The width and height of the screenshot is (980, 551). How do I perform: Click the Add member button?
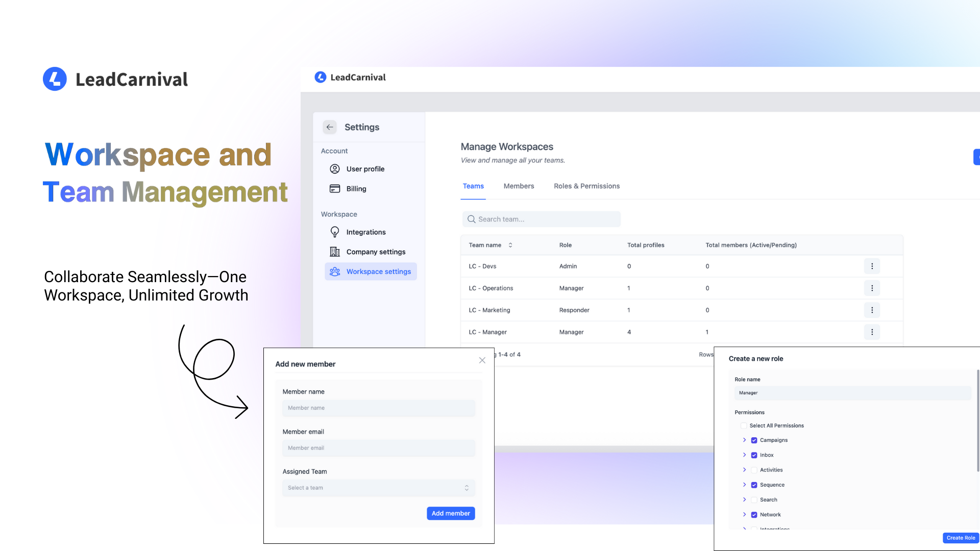(x=451, y=514)
